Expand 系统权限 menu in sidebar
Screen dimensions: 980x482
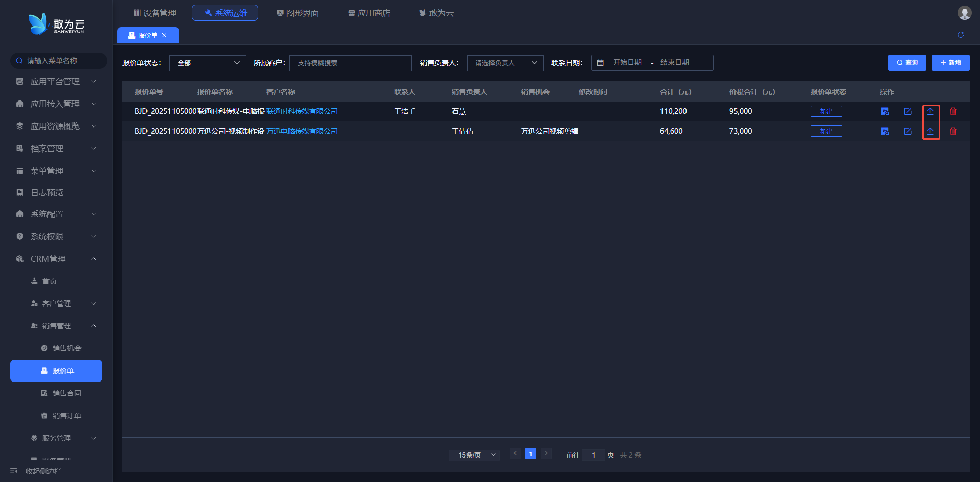click(x=56, y=237)
